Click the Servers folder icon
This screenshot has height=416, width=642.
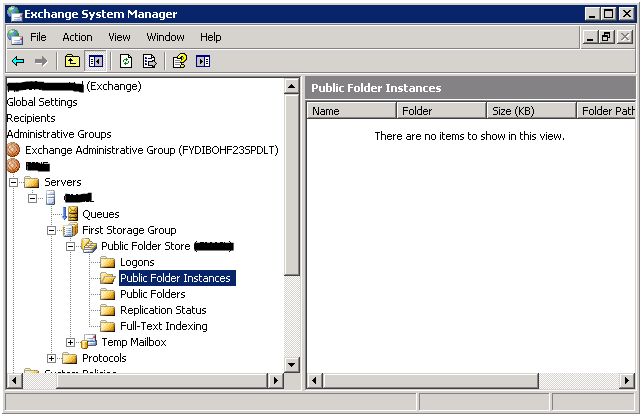32,182
